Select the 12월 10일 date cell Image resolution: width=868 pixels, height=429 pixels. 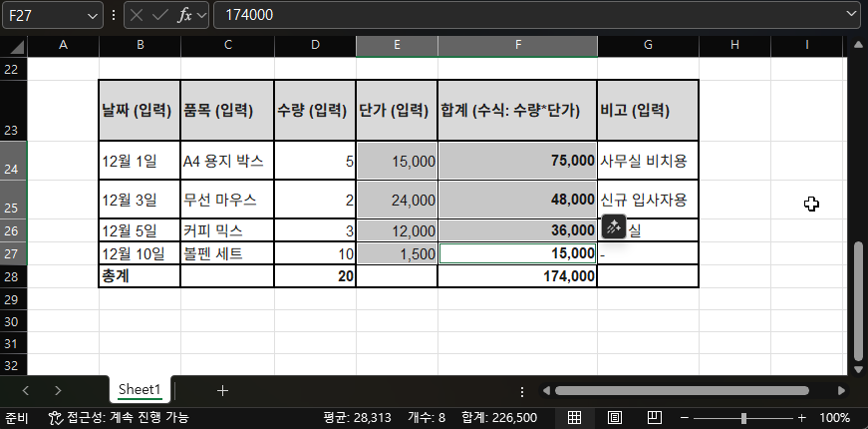point(140,253)
